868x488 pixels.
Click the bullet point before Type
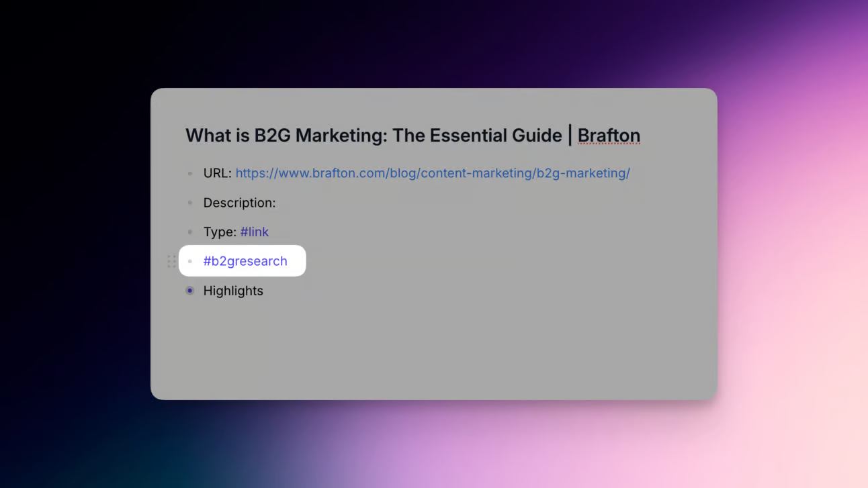(x=189, y=232)
